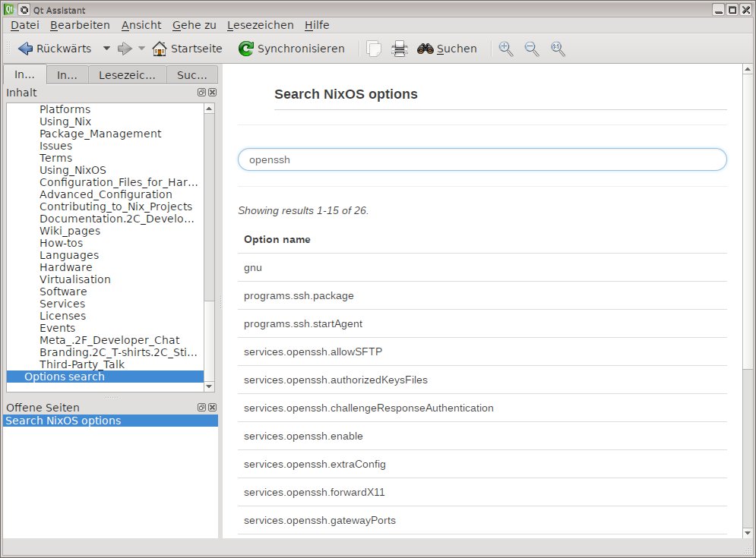Click the Rückwärts back arrow icon
Image resolution: width=756 pixels, height=558 pixels.
(x=25, y=49)
